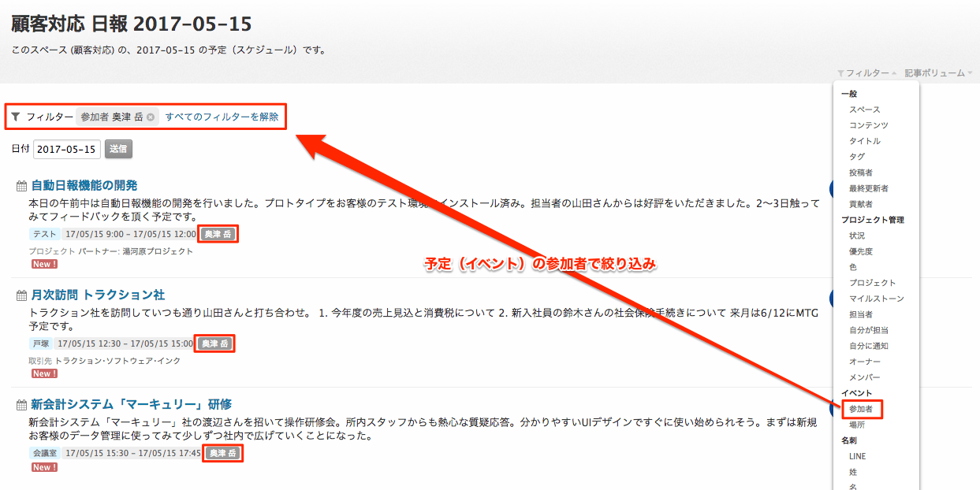Choose マイルストーン from the filter menu
The width and height of the screenshot is (980, 490).
click(x=876, y=299)
